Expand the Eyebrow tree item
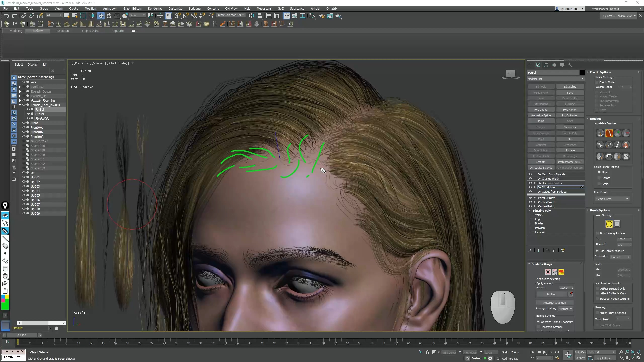Screen dimensions: 644x362 click(x=20, y=87)
